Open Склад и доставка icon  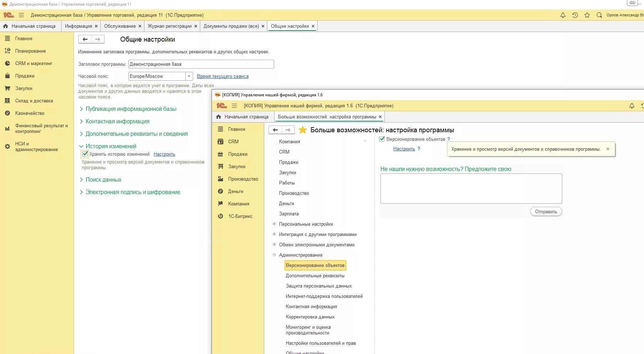tap(7, 101)
